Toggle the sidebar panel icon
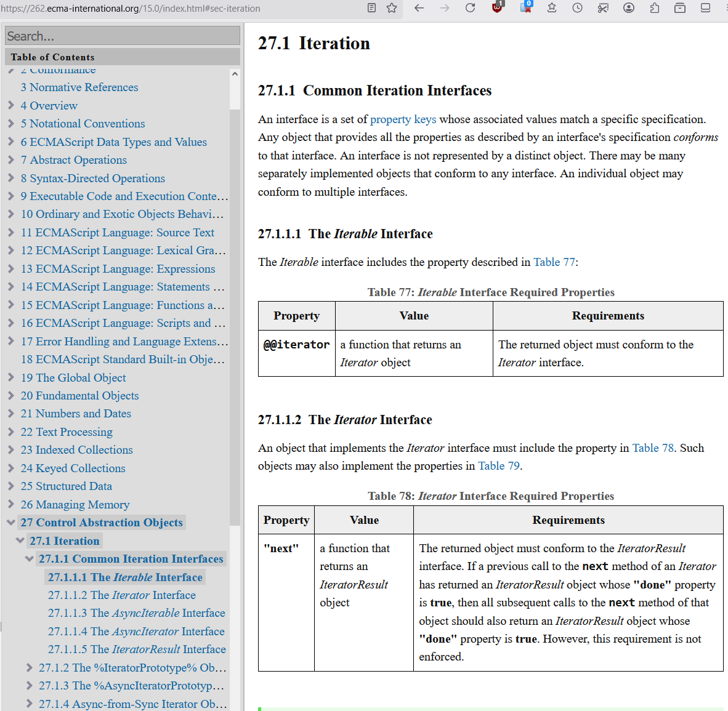Image resolution: width=728 pixels, height=711 pixels. click(x=705, y=8)
